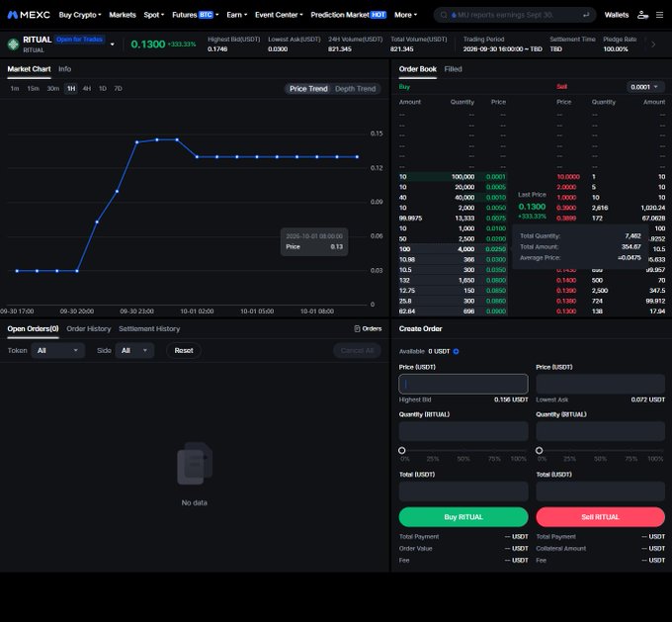Focus the sell Total (USDT) field

click(x=601, y=491)
